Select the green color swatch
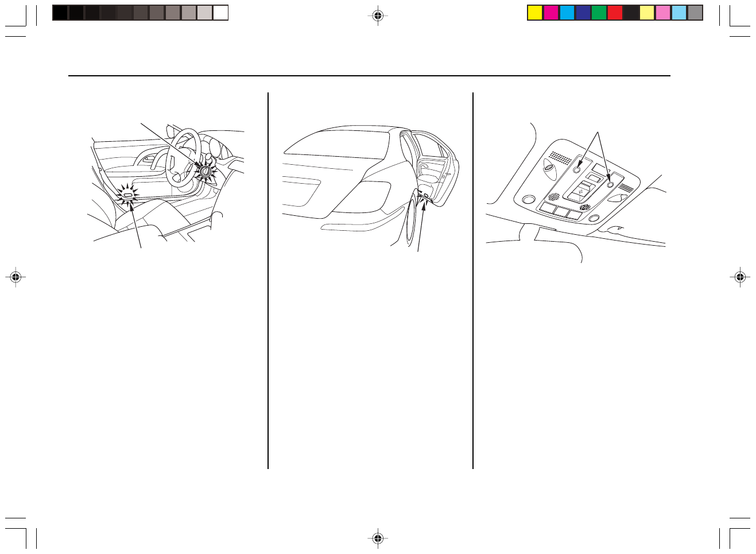 click(599, 13)
